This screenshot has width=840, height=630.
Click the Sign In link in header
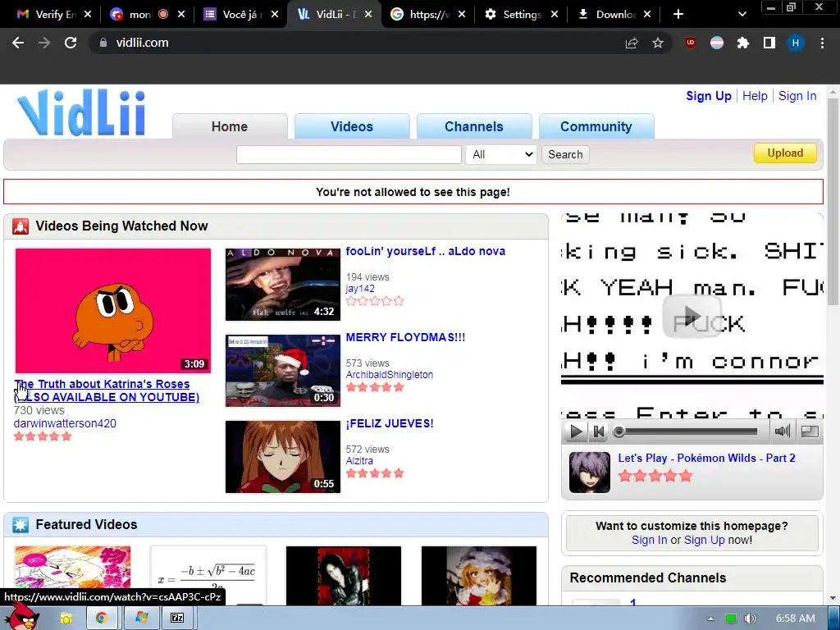click(x=797, y=96)
